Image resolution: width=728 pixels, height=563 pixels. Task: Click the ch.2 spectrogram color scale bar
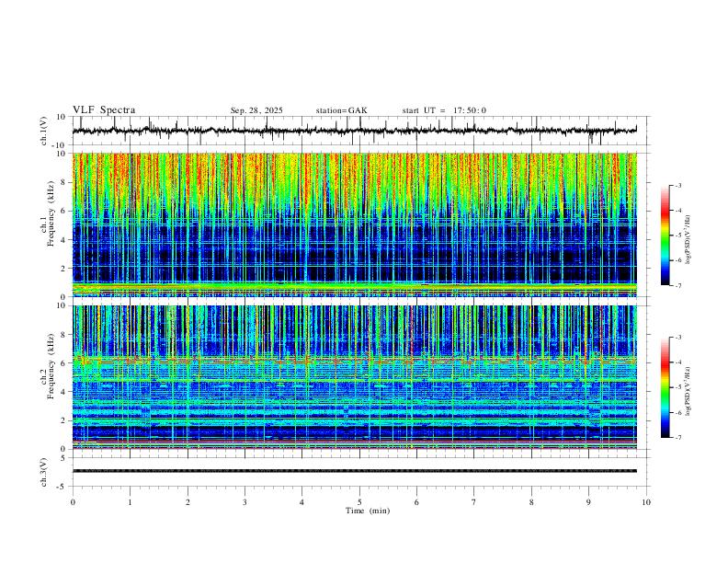coord(665,387)
